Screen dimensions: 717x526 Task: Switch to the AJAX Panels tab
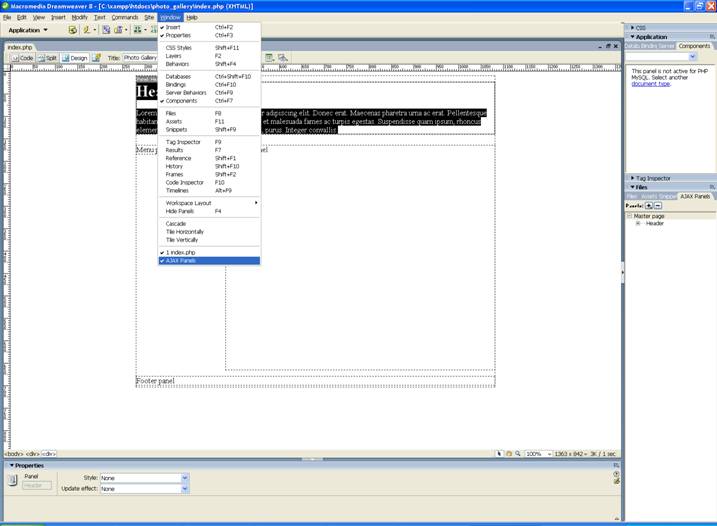[695, 196]
